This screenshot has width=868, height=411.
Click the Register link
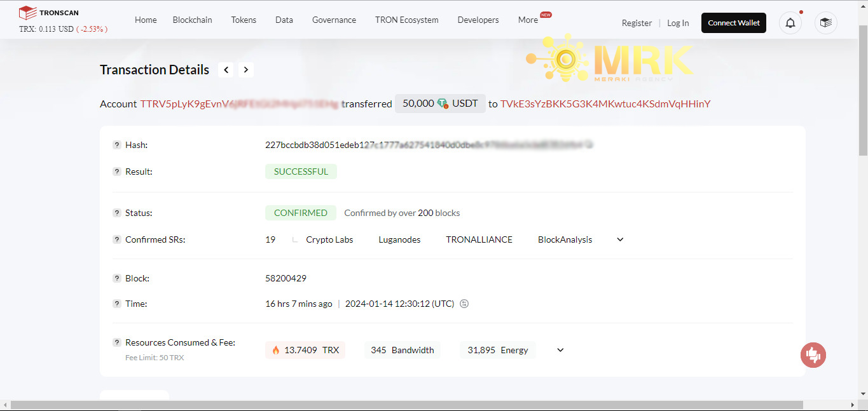click(637, 23)
